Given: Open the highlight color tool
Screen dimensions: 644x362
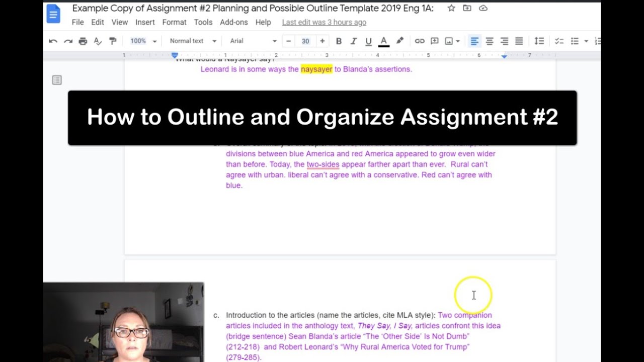Looking at the screenshot, I should [x=400, y=41].
